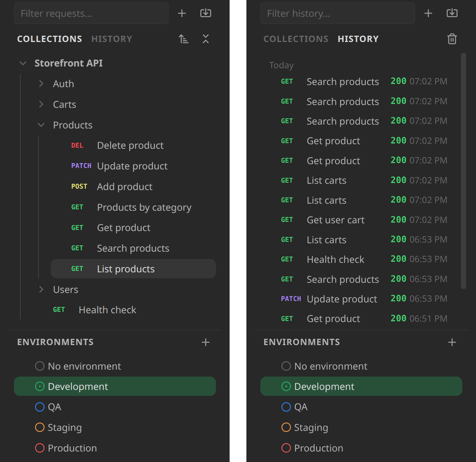Click the collapse-all icon in the Collections header
The width and height of the screenshot is (476, 462).
[206, 39]
